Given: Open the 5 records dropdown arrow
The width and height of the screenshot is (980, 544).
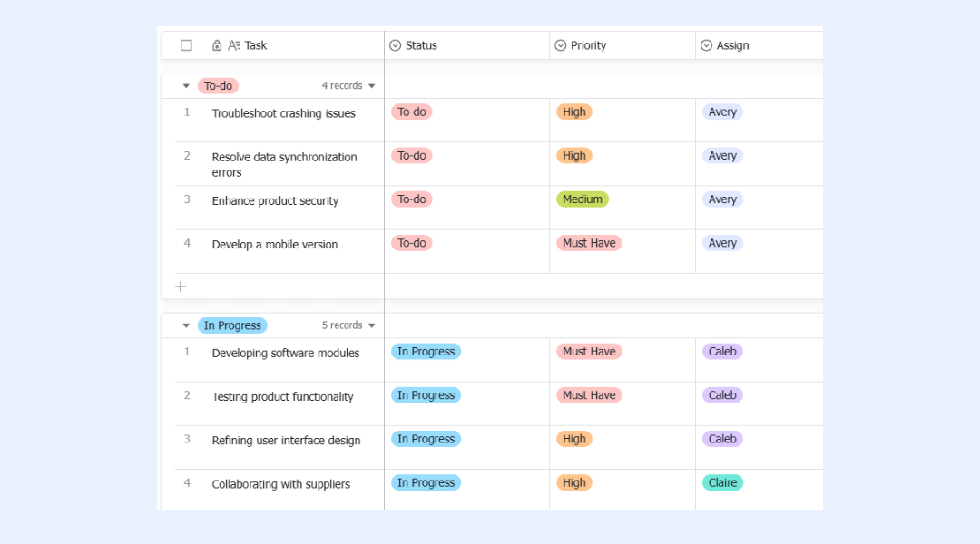Looking at the screenshot, I should point(372,325).
